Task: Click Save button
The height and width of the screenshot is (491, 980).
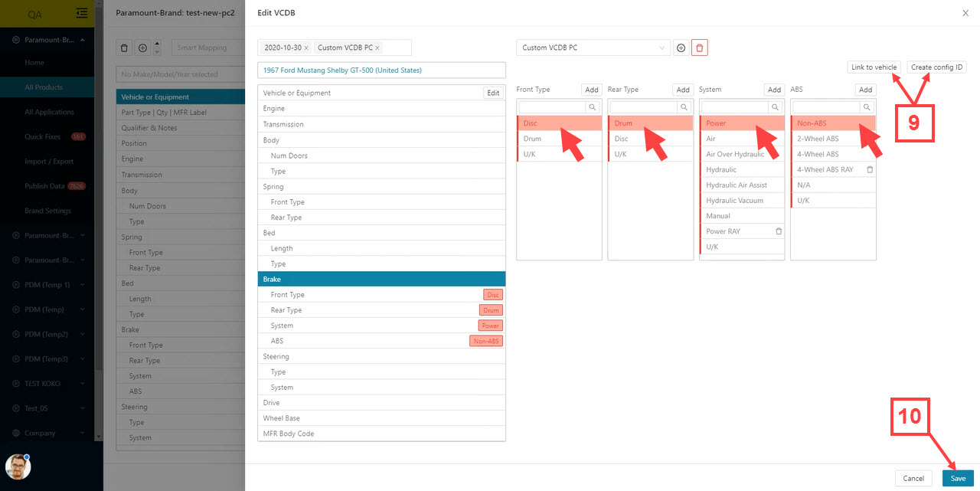Action: (958, 478)
